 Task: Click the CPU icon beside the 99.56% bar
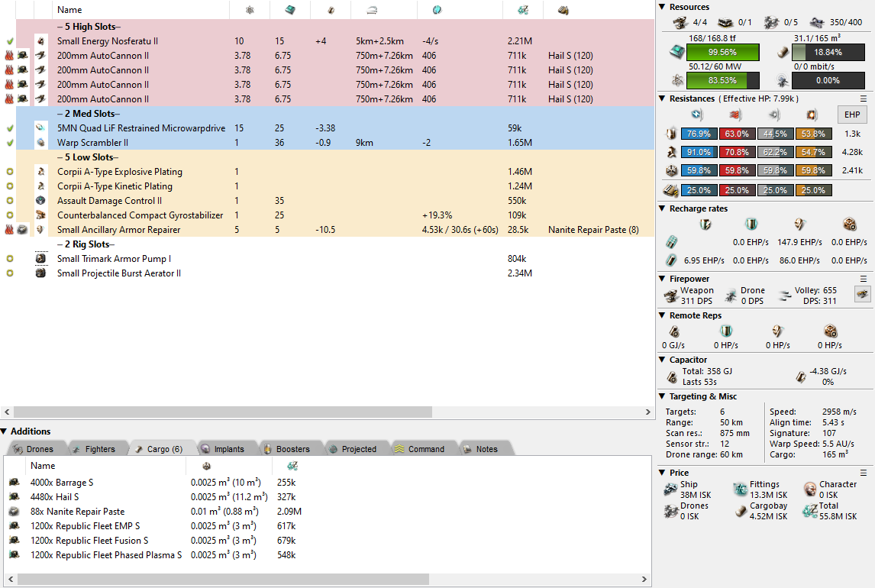[674, 52]
